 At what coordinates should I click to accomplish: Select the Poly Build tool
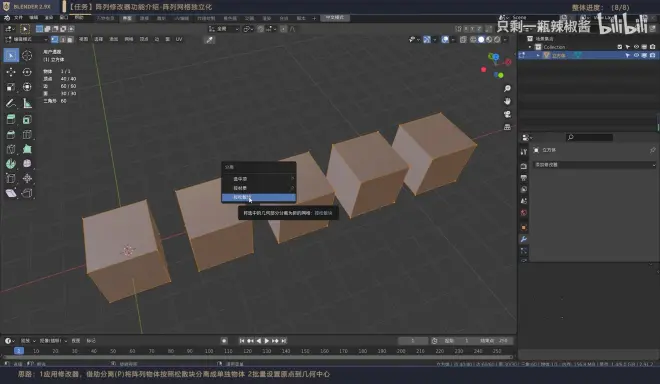[27, 149]
